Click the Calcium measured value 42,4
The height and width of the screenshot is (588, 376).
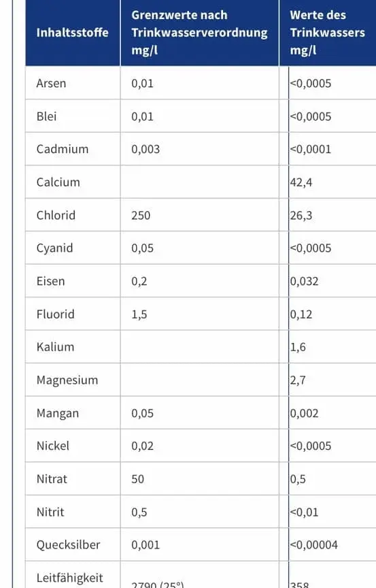pyautogui.click(x=301, y=182)
